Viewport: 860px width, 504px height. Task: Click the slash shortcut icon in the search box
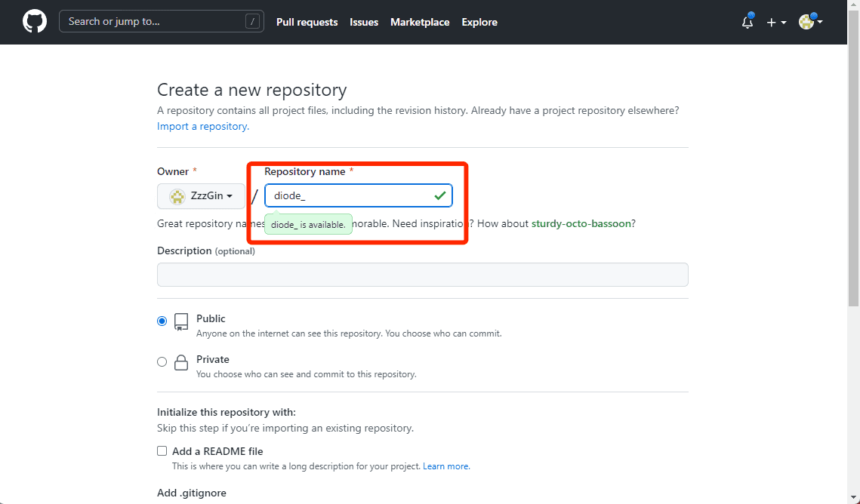point(252,21)
